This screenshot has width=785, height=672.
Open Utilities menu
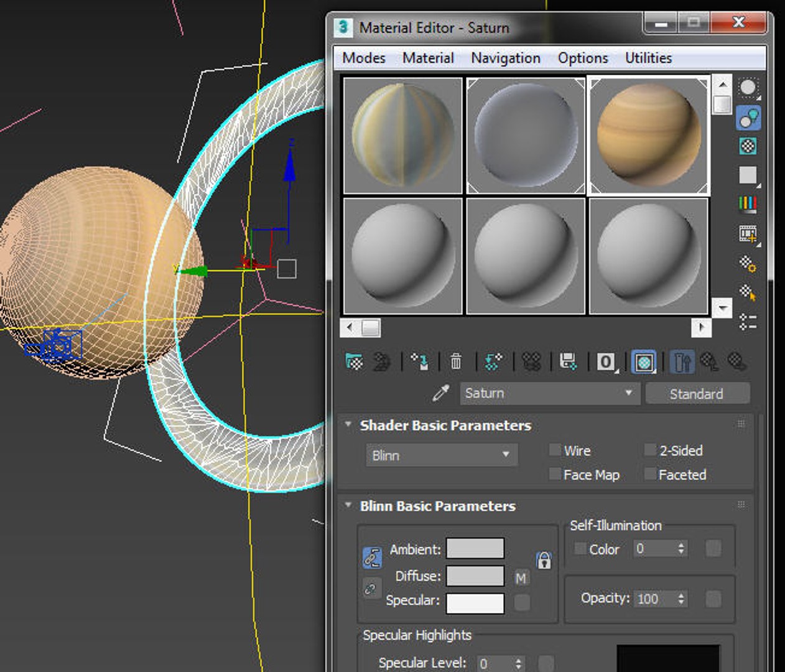[x=648, y=58]
